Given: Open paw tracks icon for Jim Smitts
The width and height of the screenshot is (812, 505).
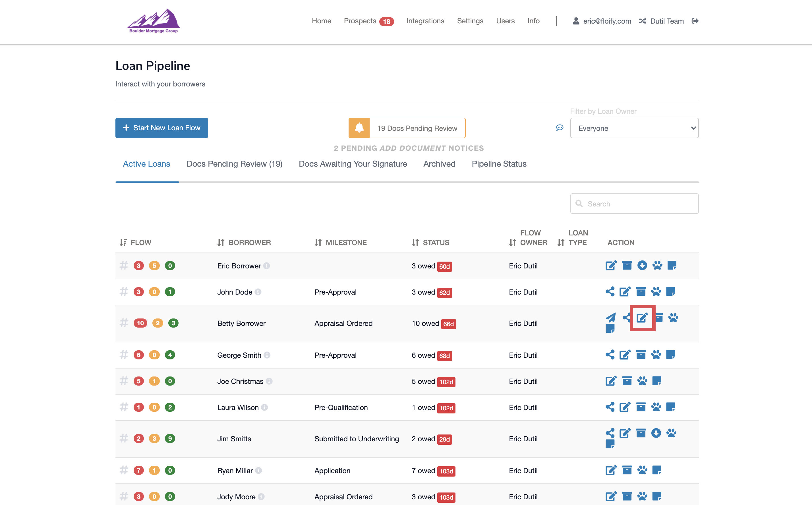Looking at the screenshot, I should [671, 433].
